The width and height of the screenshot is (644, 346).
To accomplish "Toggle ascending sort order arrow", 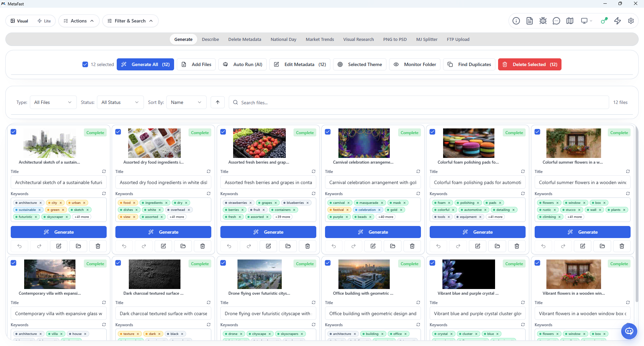I will 218,102.
